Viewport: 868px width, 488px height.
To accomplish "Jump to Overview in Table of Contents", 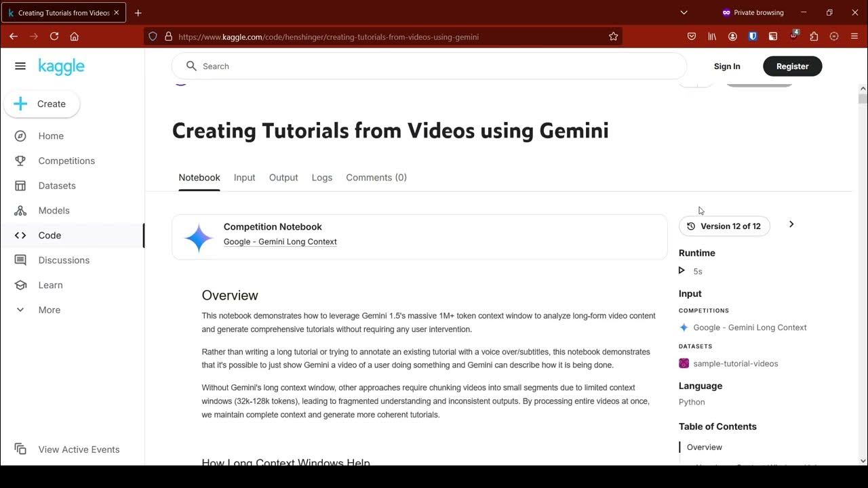I will click(x=704, y=447).
